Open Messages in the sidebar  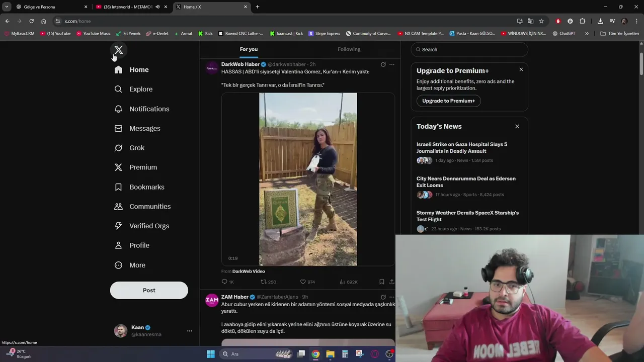tap(138, 128)
